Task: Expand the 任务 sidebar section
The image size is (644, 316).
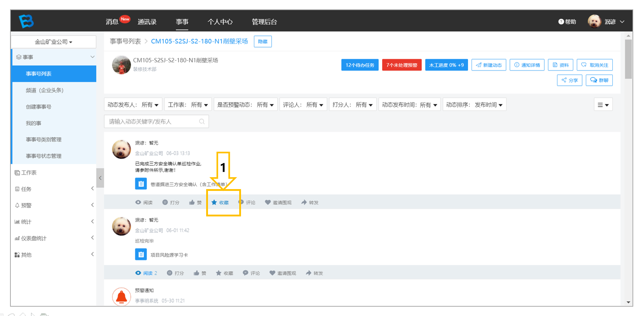Action: (x=54, y=189)
